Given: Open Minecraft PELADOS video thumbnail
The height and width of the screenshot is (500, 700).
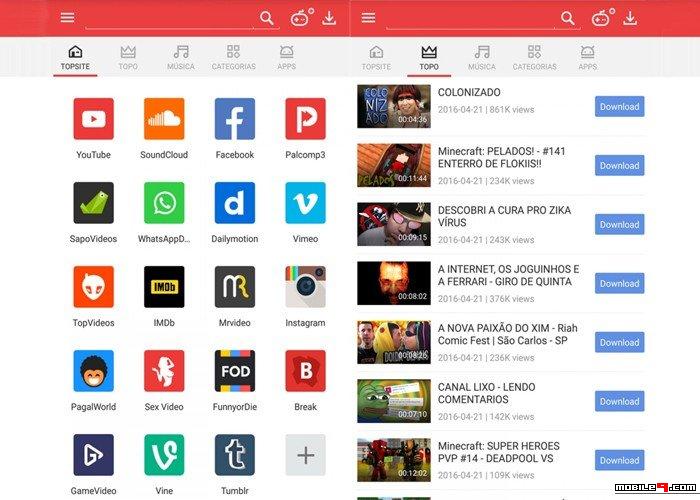Looking at the screenshot, I should click(x=394, y=165).
